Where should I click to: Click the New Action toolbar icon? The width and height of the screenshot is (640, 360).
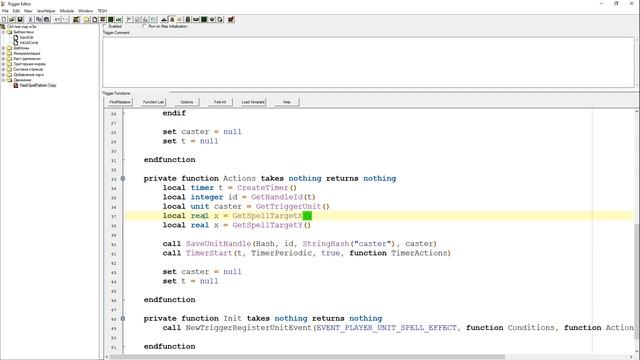point(145,20)
